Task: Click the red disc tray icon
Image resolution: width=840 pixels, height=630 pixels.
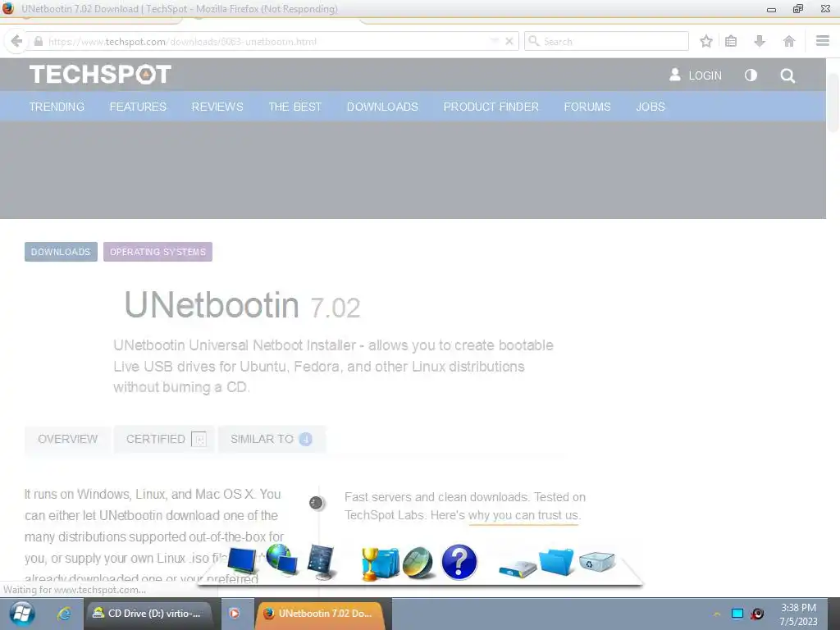Action: pyautogui.click(x=757, y=614)
